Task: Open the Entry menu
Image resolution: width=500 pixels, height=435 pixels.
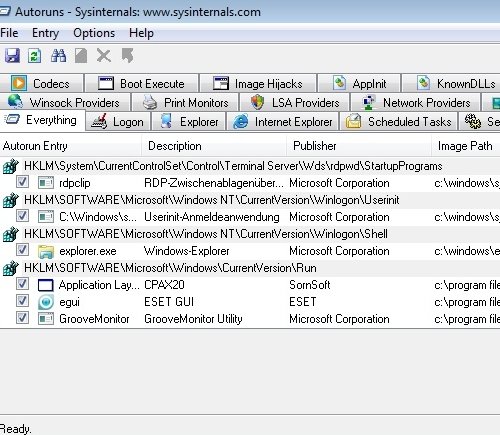Action: point(45,33)
